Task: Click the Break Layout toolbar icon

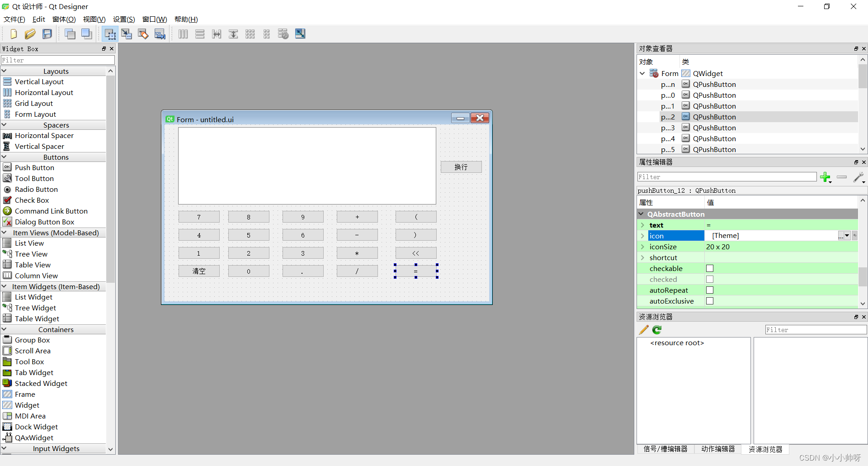Action: point(283,34)
